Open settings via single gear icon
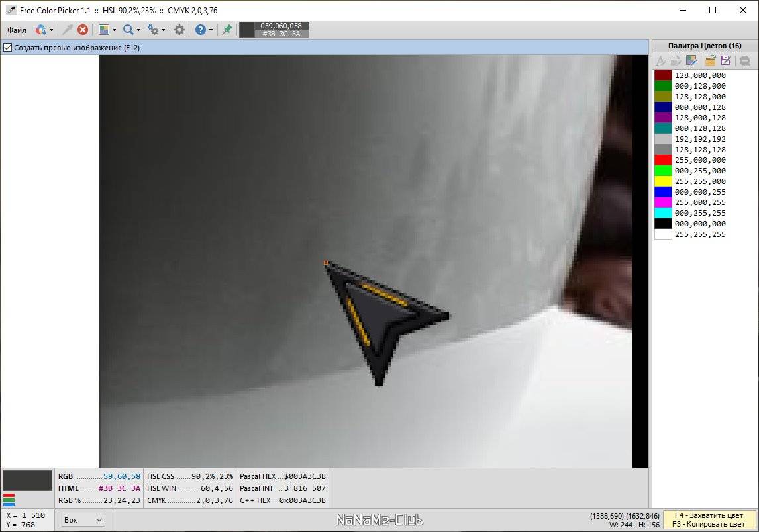Screen dimensions: 759x532 click(179, 30)
